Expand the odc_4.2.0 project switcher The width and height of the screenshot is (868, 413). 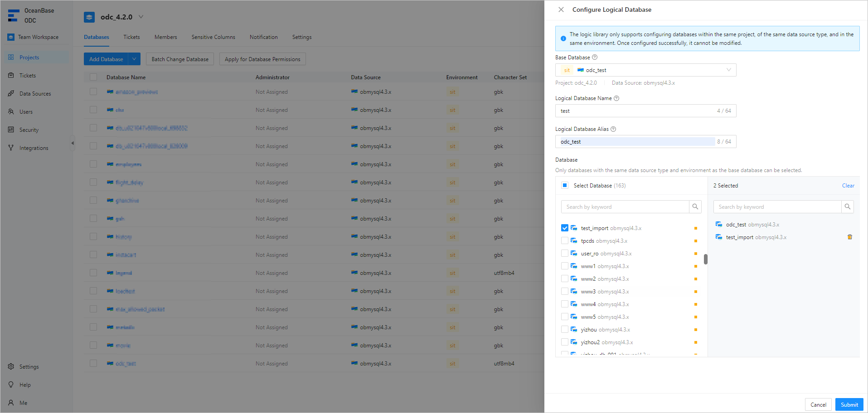(x=141, y=17)
